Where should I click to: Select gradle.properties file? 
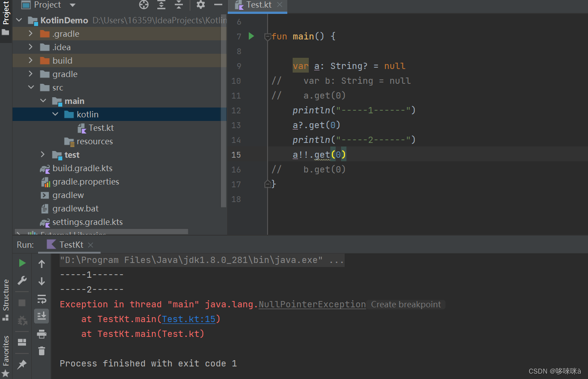tap(86, 182)
